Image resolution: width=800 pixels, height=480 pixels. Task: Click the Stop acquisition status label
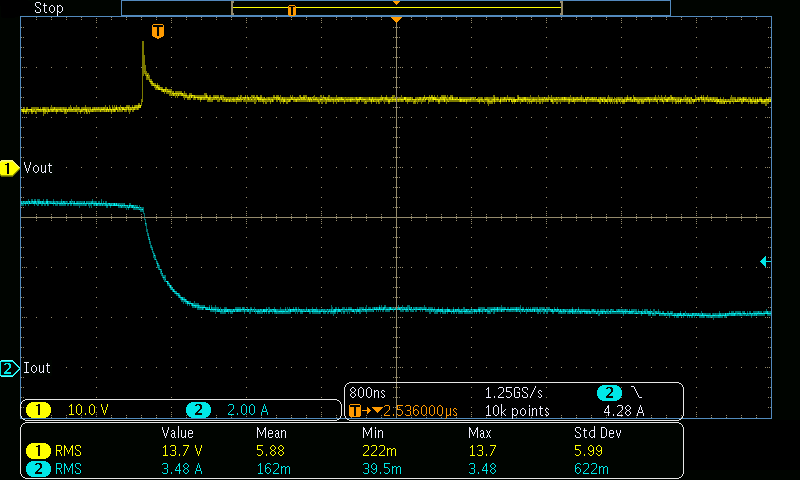coord(48,8)
